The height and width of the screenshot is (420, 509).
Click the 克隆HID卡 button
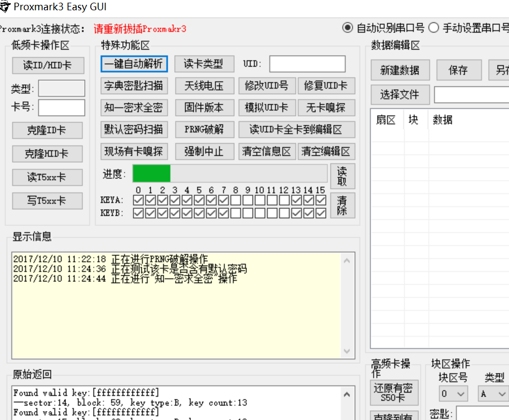click(48, 154)
